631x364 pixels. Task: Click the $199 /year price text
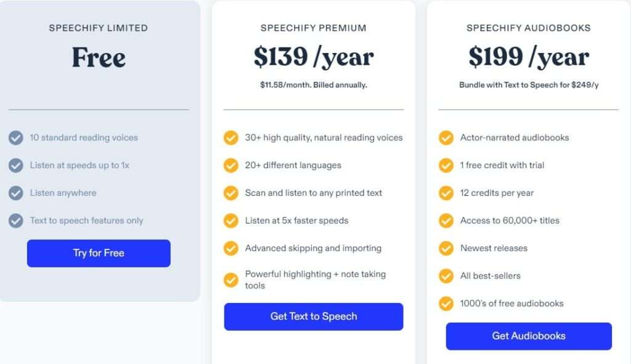click(x=529, y=57)
